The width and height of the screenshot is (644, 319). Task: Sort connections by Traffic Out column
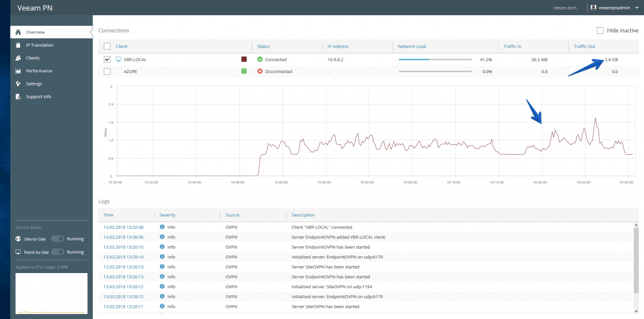[x=584, y=47]
